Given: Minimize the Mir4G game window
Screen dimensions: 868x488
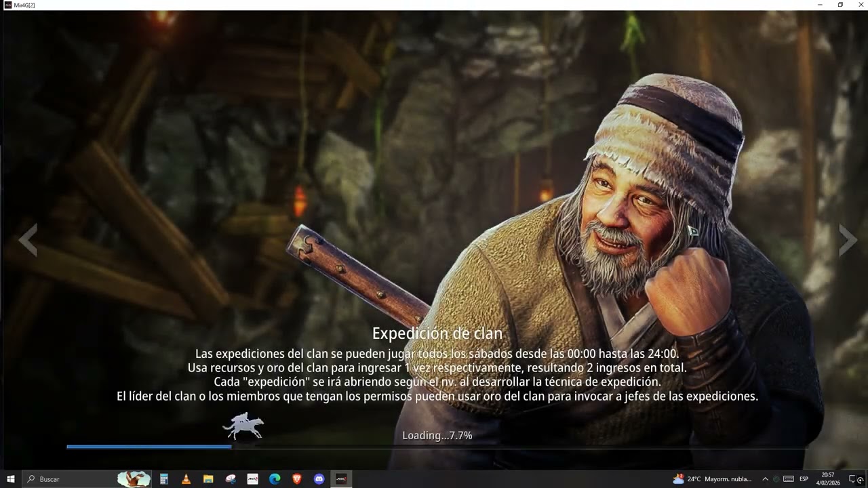Looking at the screenshot, I should (x=819, y=5).
